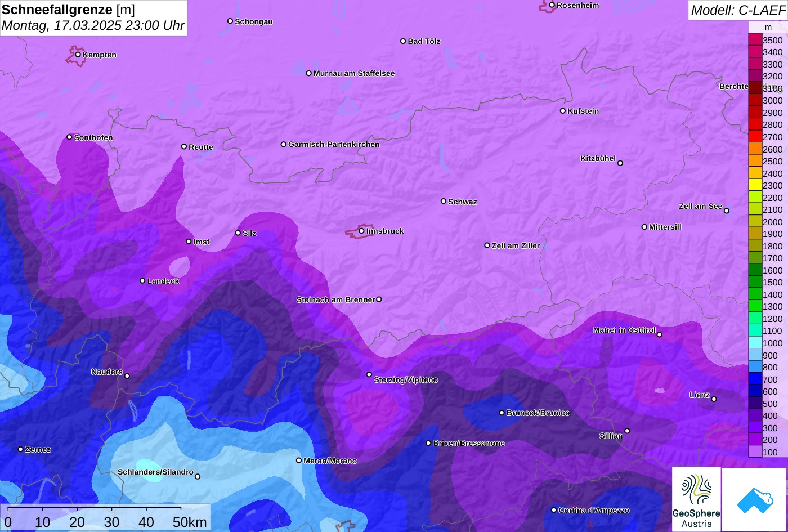This screenshot has width=788, height=532.
Task: Select the Kufstein marker dot
Action: click(563, 111)
